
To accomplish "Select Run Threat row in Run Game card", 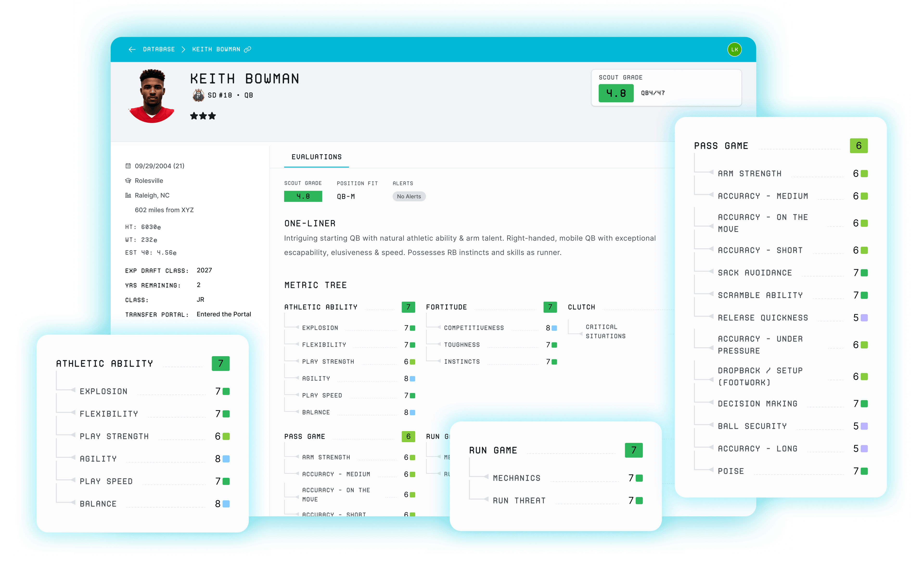I will pyautogui.click(x=519, y=501).
